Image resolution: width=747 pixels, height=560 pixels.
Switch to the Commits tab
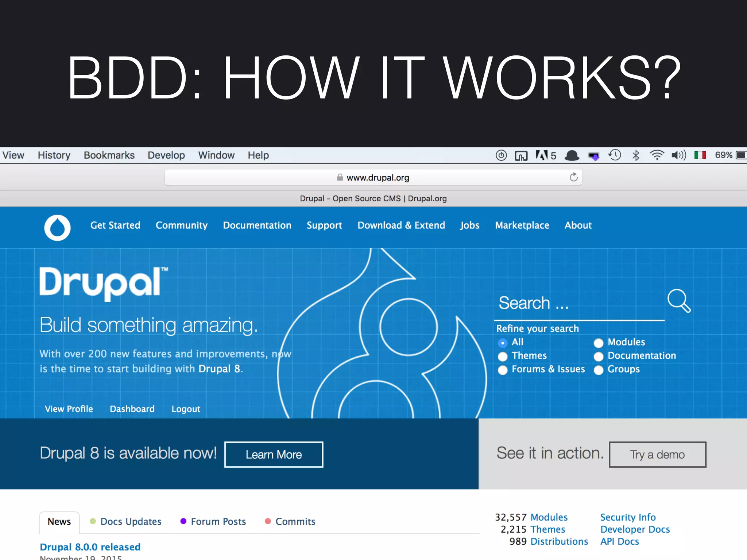coord(290,522)
